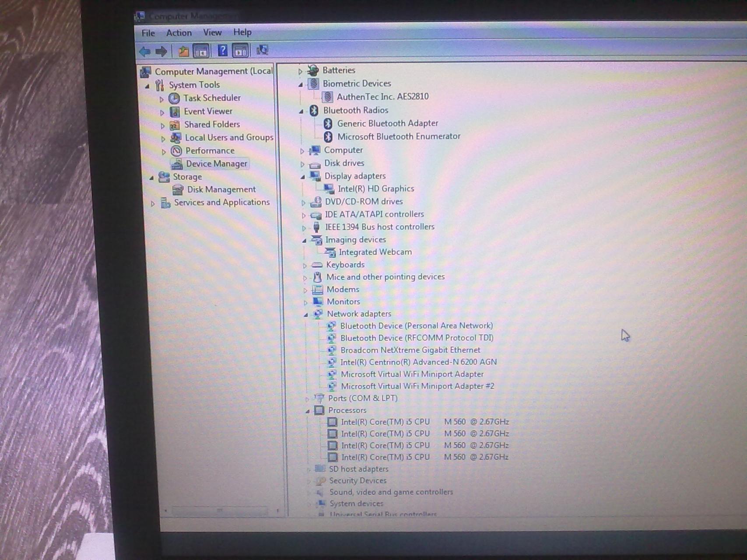
Task: Click the Performance gauge icon
Action: (x=176, y=151)
